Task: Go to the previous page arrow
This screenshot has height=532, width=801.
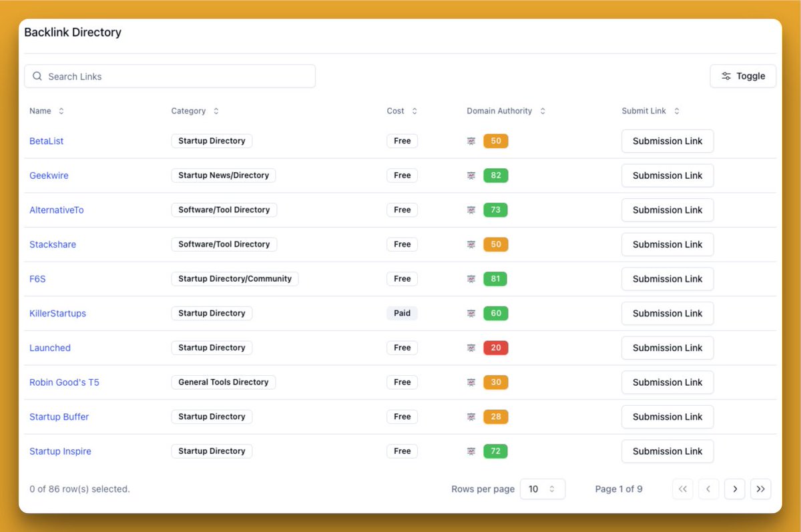Action: point(708,489)
